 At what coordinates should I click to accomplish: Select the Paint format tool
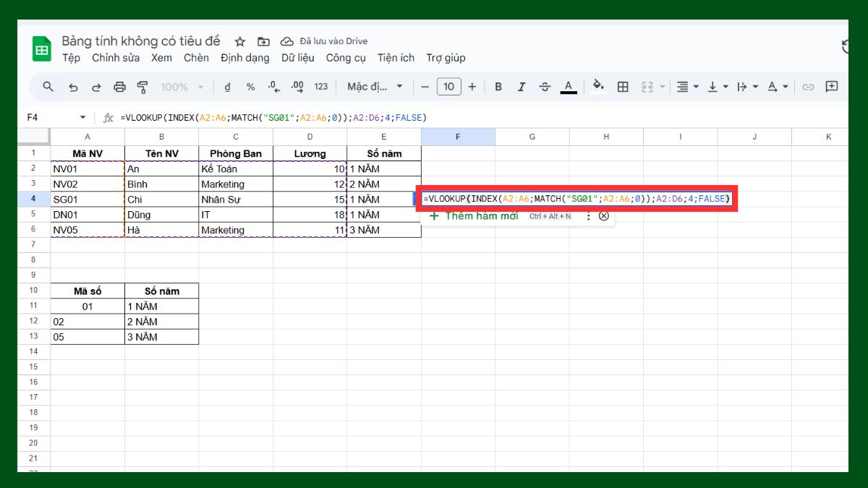point(142,86)
